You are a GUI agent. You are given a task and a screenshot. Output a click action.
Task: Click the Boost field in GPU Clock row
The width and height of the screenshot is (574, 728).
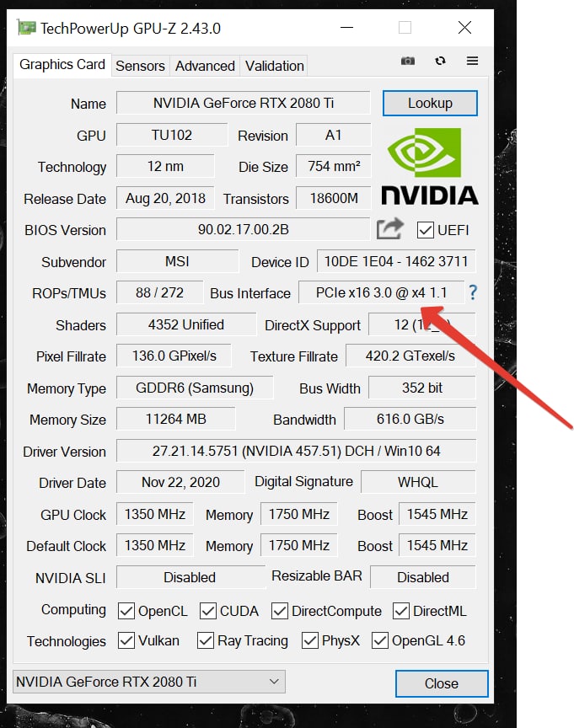[x=437, y=514]
